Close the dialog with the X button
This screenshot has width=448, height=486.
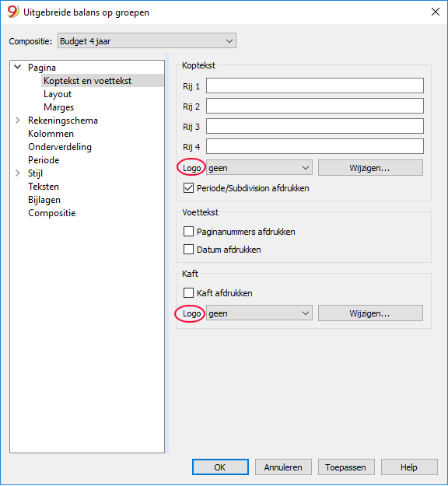coord(436,12)
